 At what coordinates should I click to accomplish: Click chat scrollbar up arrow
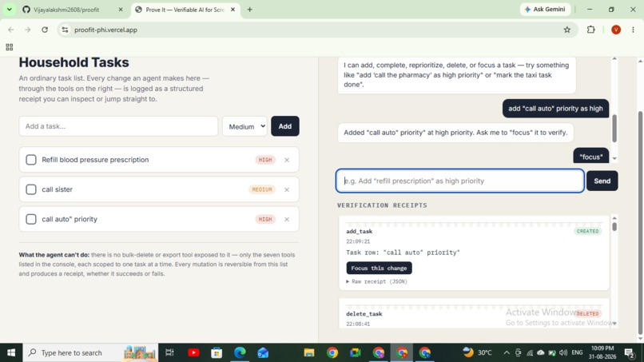(x=614, y=59)
